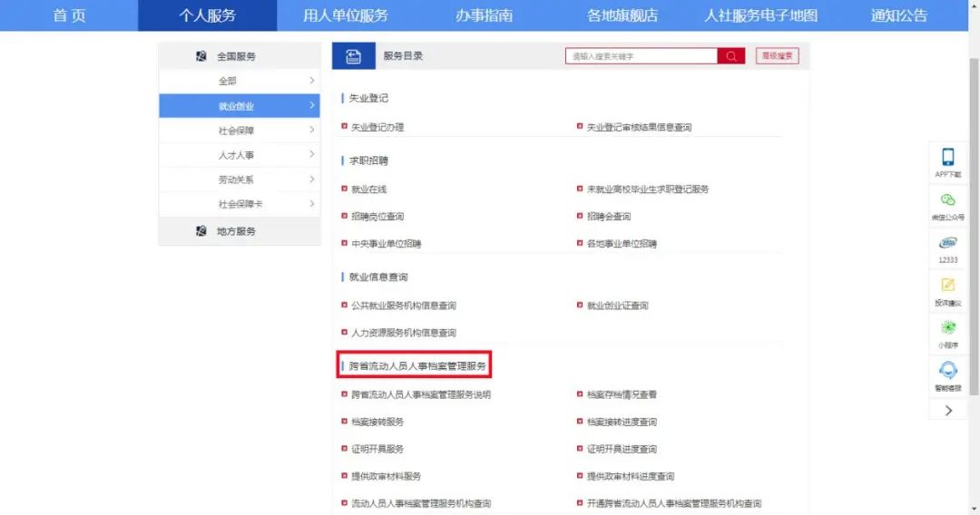The width and height of the screenshot is (980, 515).
Task: Open the 档案接转服务 link
Action: point(377,422)
